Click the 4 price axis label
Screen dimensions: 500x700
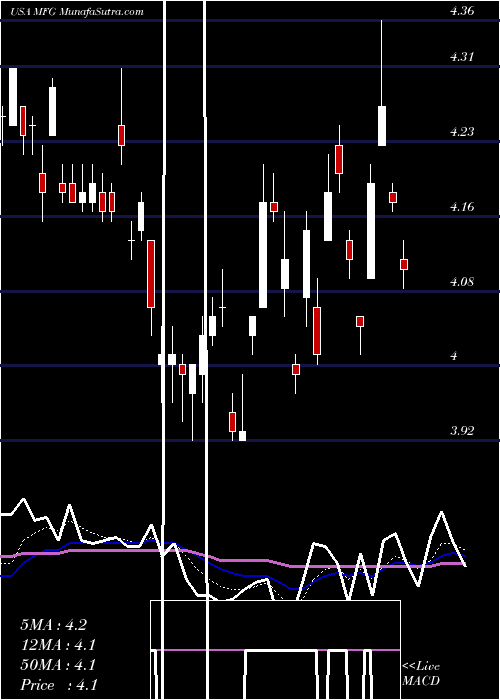(454, 356)
